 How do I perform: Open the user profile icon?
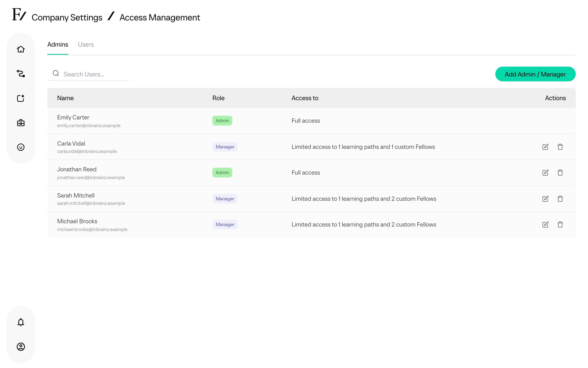click(21, 347)
